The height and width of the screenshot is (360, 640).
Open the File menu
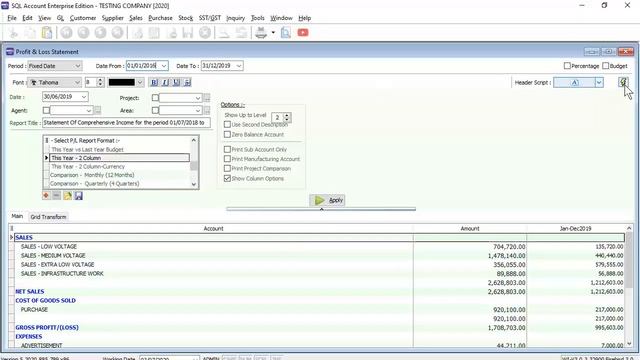pos(12,18)
